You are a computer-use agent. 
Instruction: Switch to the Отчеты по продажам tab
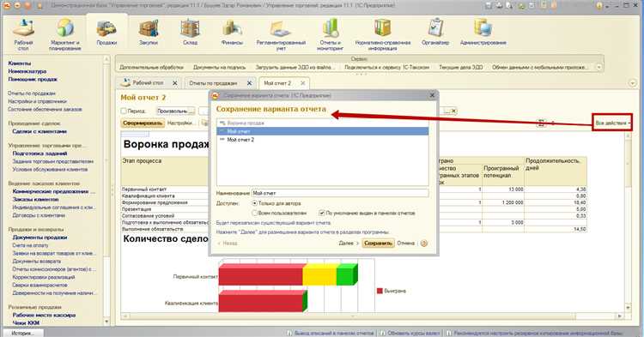[x=213, y=83]
